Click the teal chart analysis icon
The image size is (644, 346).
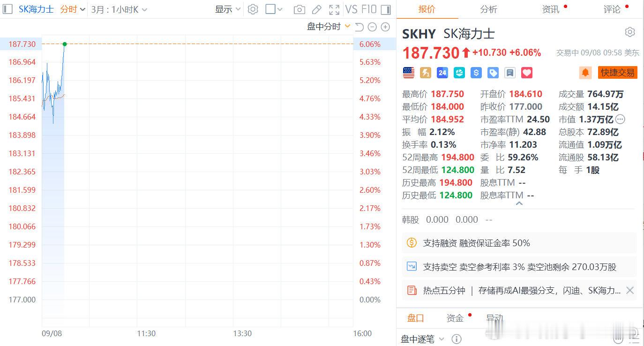(x=459, y=73)
